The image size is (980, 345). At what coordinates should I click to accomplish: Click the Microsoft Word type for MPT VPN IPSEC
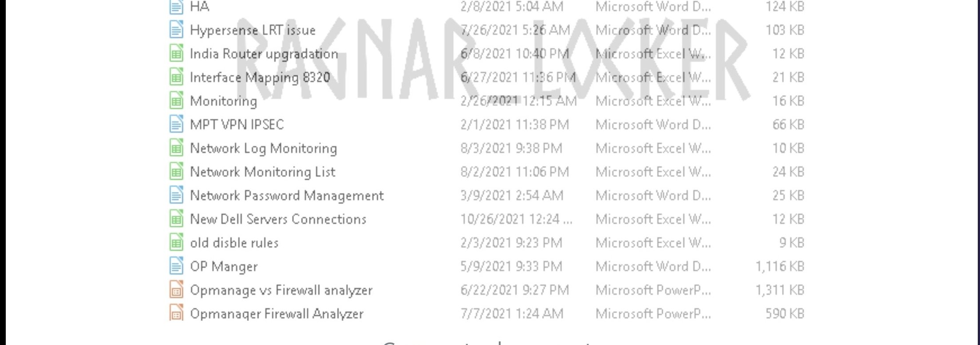[x=653, y=125]
